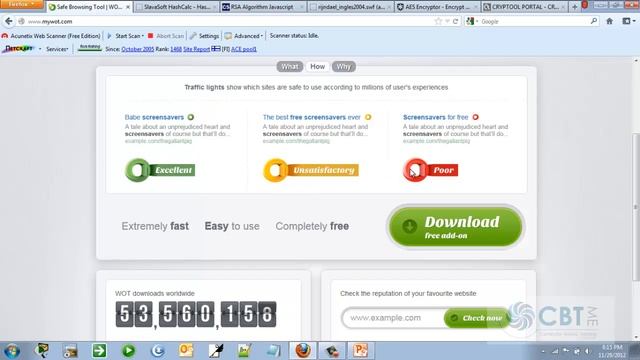Click yellow rating ring beside best free screensavers
Viewport: 640px width, 360px height.
(368, 117)
